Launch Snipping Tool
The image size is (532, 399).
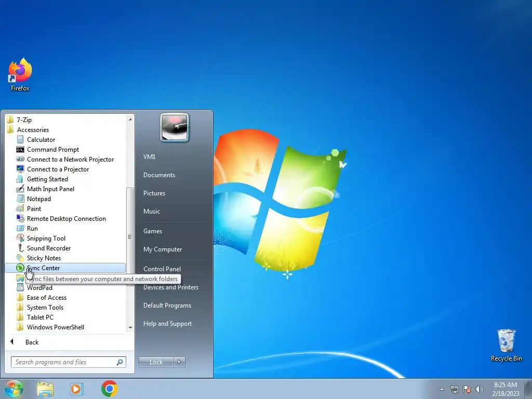[46, 238]
